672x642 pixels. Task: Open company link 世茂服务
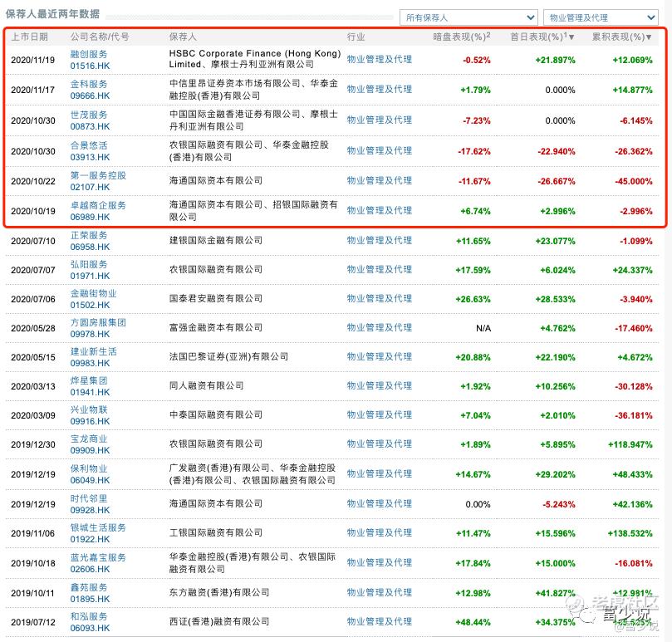pyautogui.click(x=89, y=115)
